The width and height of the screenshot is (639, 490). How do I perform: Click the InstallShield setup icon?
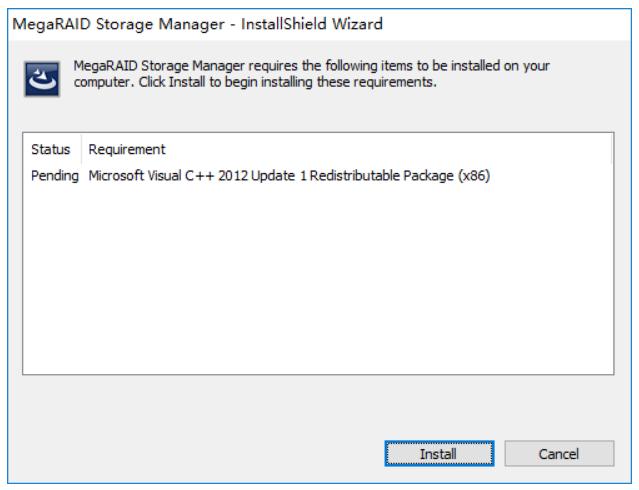pos(42,79)
